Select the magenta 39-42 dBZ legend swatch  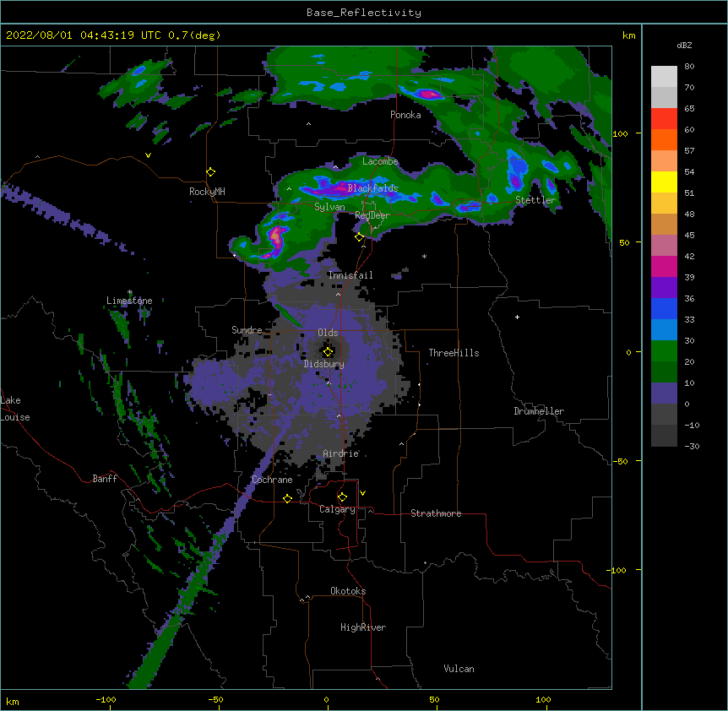click(664, 266)
